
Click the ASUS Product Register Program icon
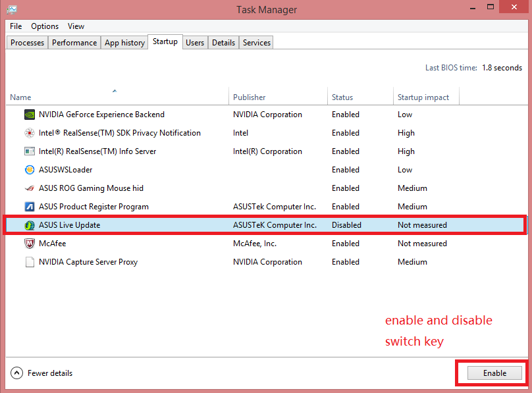[30, 207]
